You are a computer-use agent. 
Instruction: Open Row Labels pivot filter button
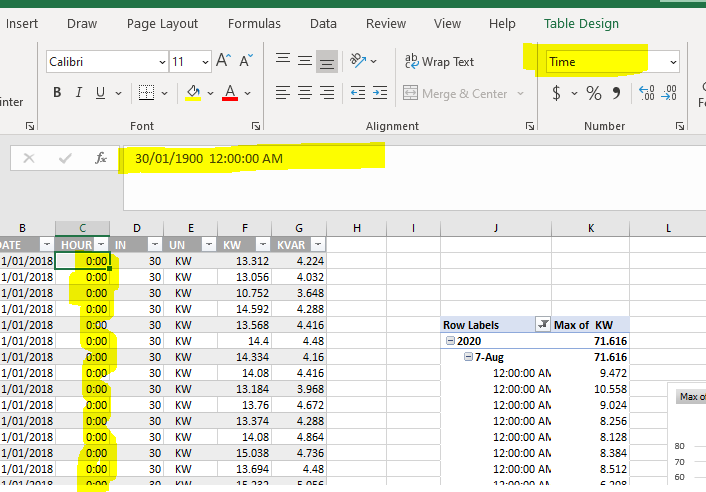(x=543, y=324)
